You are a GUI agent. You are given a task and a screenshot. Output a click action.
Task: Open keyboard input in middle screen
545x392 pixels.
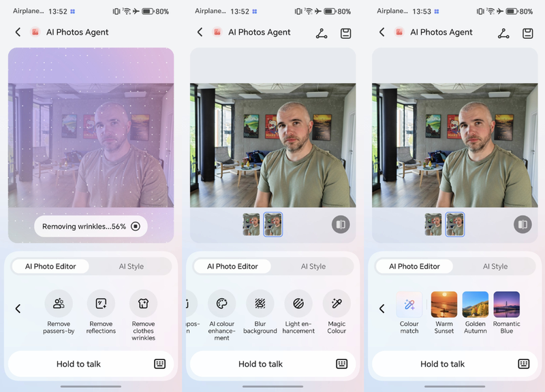pos(342,364)
